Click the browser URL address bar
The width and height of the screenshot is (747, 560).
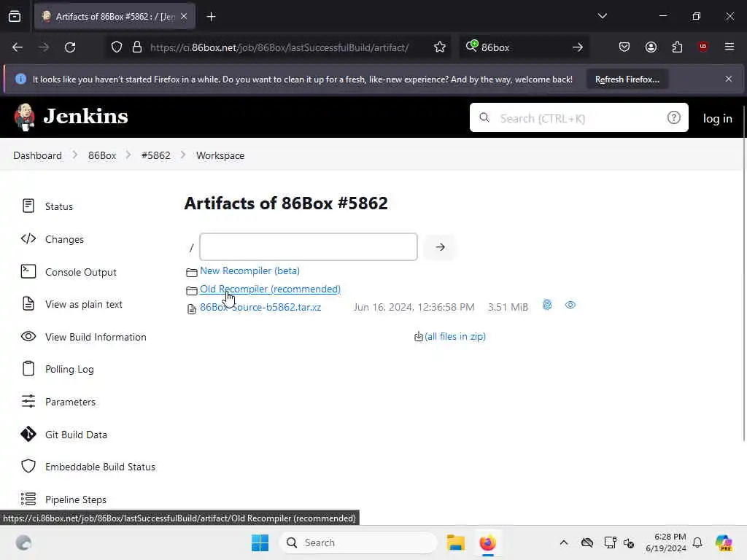pos(279,47)
